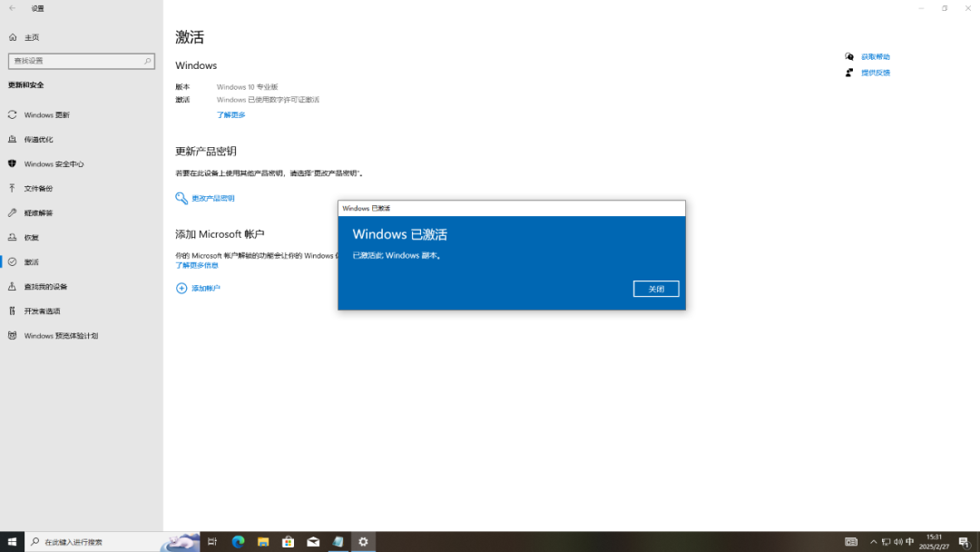This screenshot has height=552, width=980.
Task: Click the plus icon beside 添加帐户
Action: point(181,288)
